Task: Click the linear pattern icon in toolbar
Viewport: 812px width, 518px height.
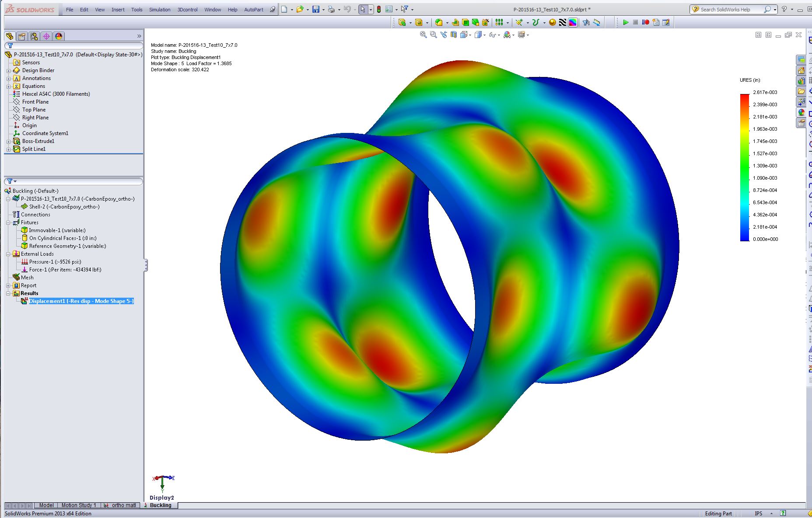Action: click(499, 22)
